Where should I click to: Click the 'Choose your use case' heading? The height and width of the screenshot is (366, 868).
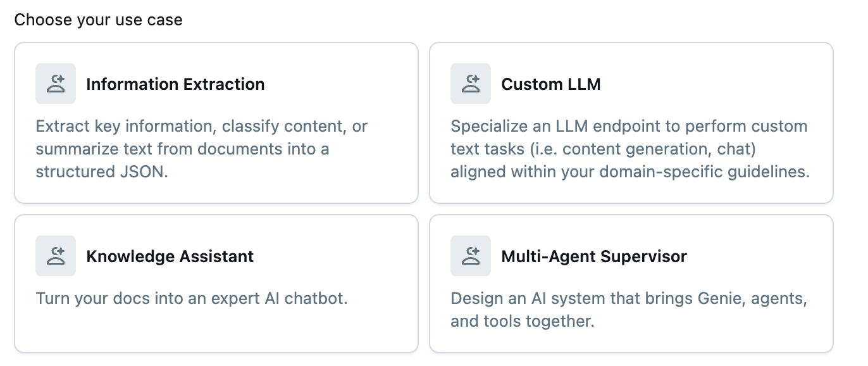click(98, 20)
